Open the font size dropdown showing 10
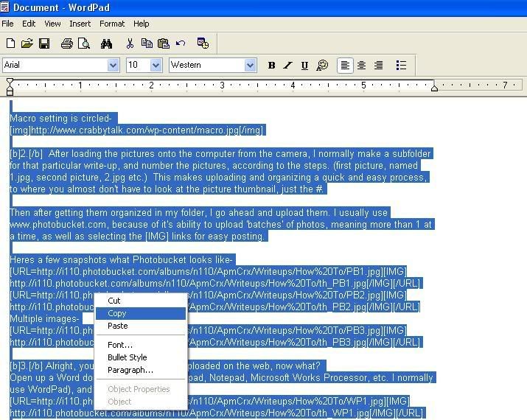The image size is (527, 420). [156, 66]
